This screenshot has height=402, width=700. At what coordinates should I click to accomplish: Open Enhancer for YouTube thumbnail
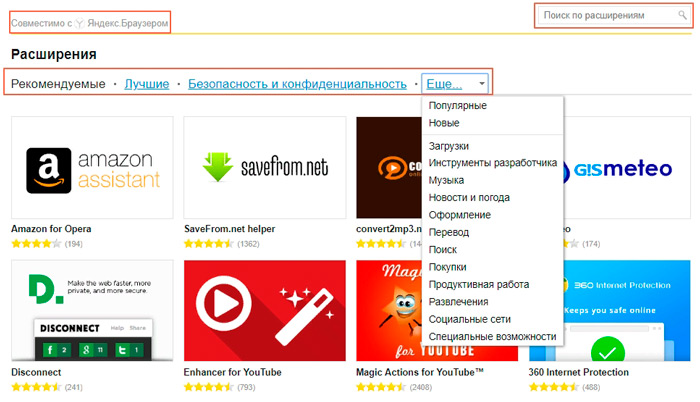(x=265, y=310)
